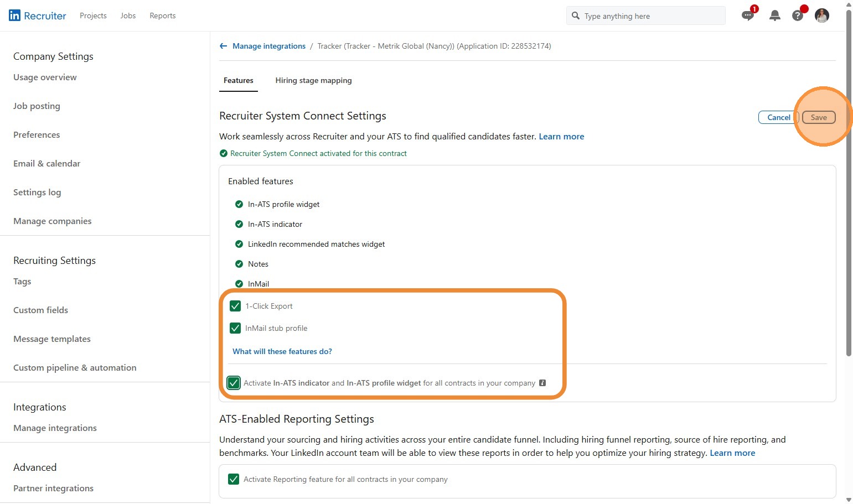Toggle the InMail stub profile checkbox
The width and height of the screenshot is (853, 504).
point(235,328)
